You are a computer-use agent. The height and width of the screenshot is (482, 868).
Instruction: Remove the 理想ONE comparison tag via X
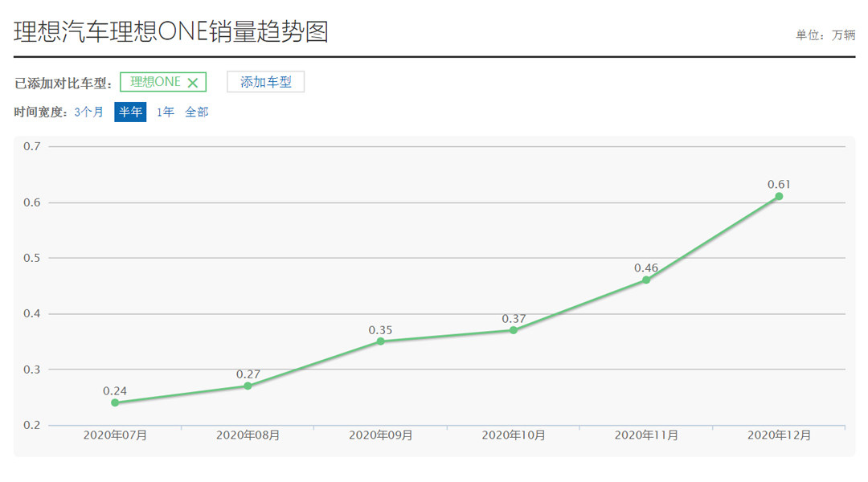[192, 83]
